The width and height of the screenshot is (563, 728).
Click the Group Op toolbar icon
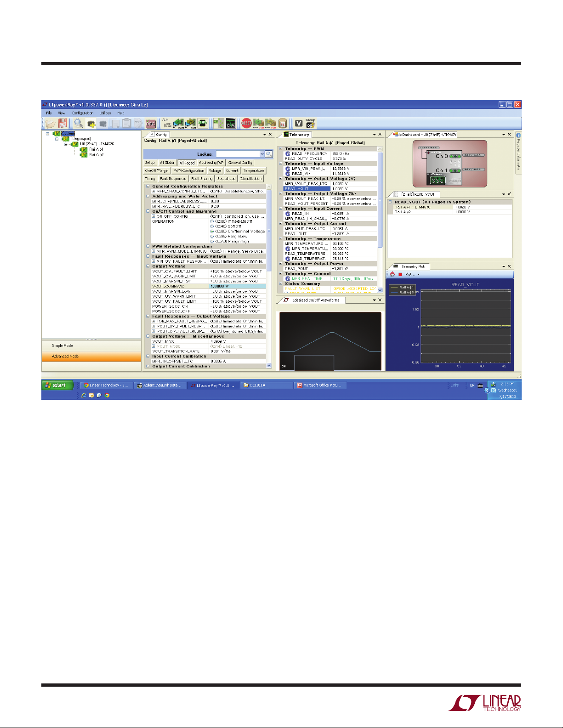(x=310, y=123)
